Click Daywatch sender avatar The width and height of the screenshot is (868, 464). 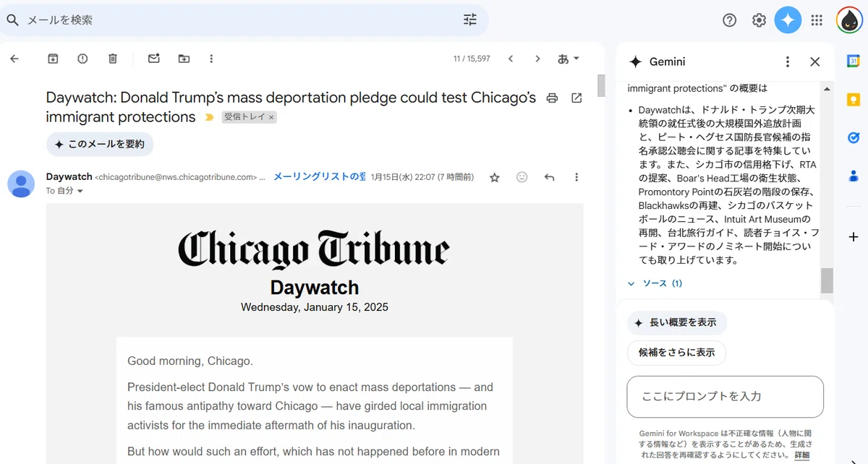click(x=21, y=184)
